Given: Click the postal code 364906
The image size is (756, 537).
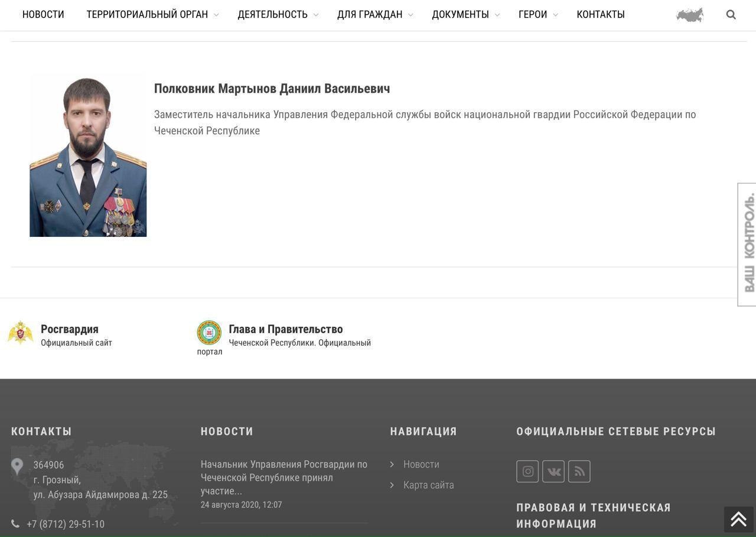Looking at the screenshot, I should click(48, 465).
